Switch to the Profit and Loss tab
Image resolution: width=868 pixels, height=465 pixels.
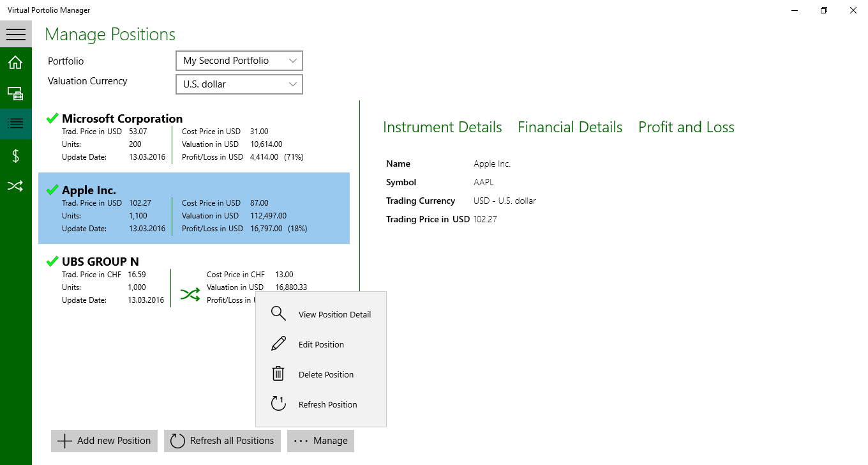point(686,127)
